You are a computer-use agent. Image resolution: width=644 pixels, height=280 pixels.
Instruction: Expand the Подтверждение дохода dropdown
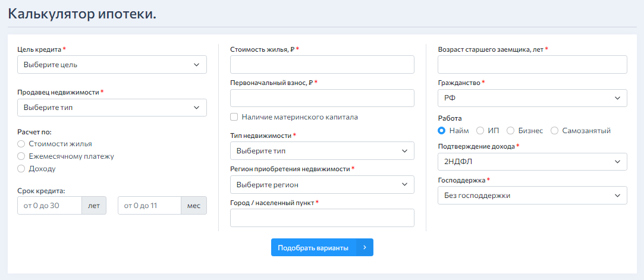coord(532,162)
